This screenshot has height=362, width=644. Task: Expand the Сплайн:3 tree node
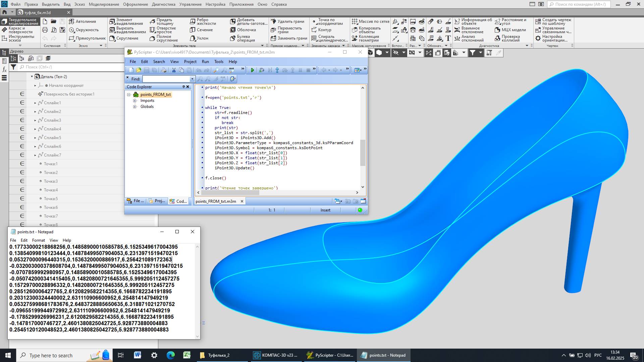[35, 120]
